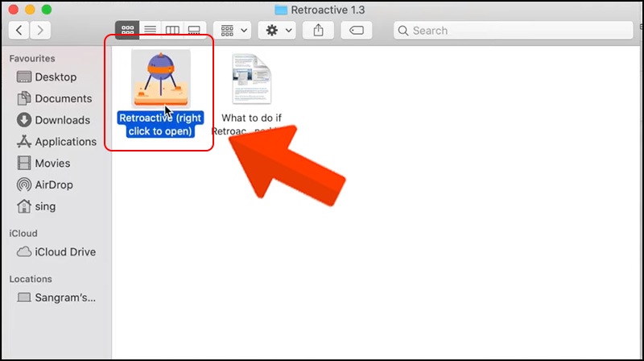Open the Downloads folder in sidebar

click(62, 120)
